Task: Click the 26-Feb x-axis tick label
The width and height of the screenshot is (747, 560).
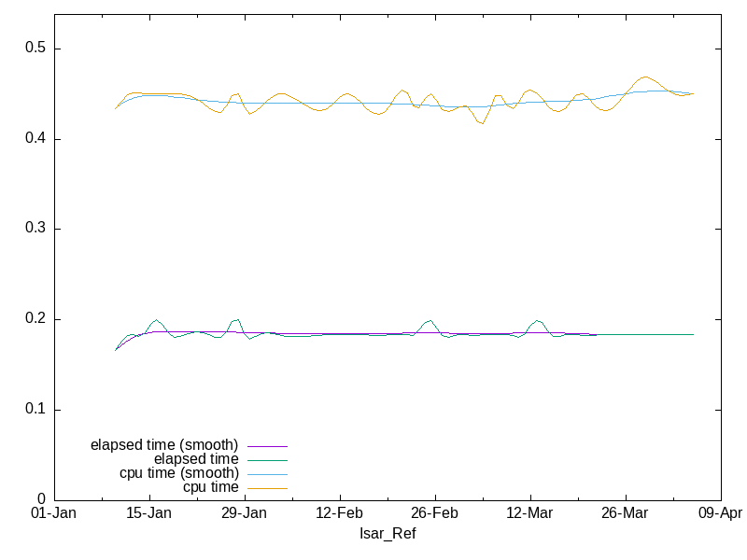Action: 435,513
